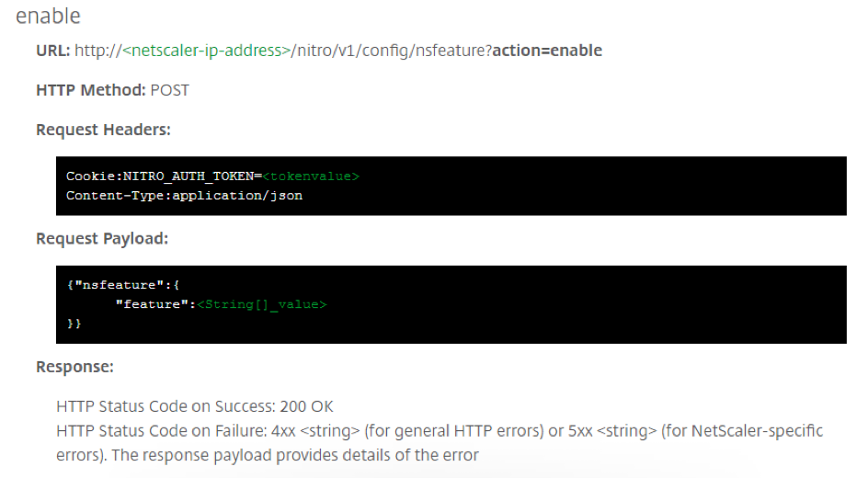Click the "HTTP Method:" label
Screen dimensions: 868x478
point(91,90)
